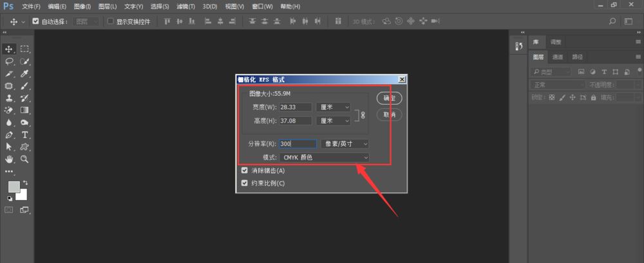Screen dimensions: 644x263
Task: Open the 滤镜(T) menu
Action: [x=185, y=6]
